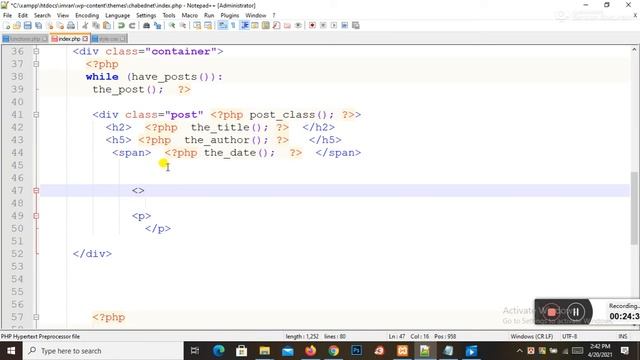Open Microsoft Edge from the taskbar
Viewport: 640px width, 360px height.
click(x=218, y=351)
